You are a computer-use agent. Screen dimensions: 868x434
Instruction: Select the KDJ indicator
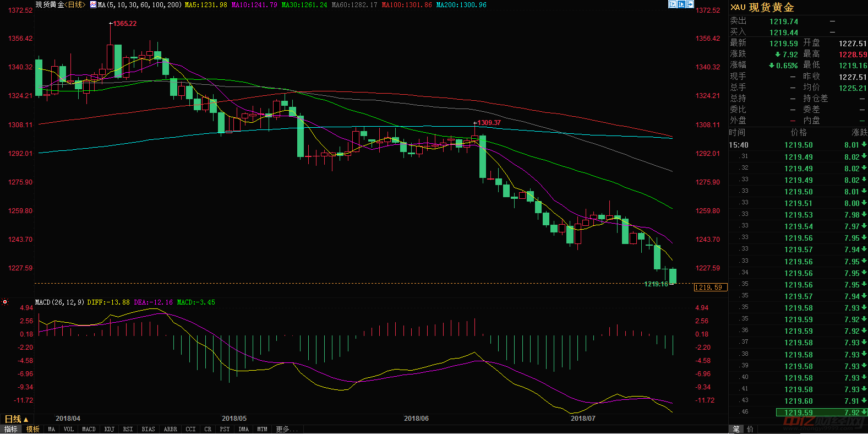(109, 429)
